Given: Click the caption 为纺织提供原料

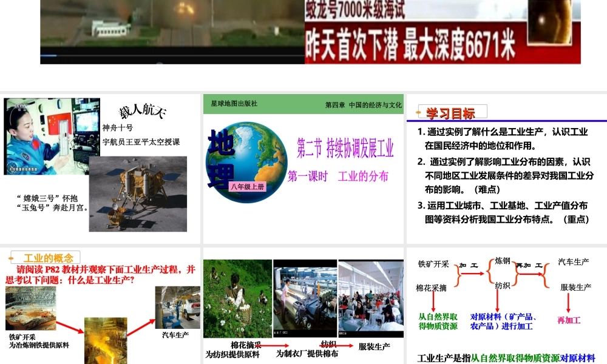Looking at the screenshot, I should pos(232,355).
